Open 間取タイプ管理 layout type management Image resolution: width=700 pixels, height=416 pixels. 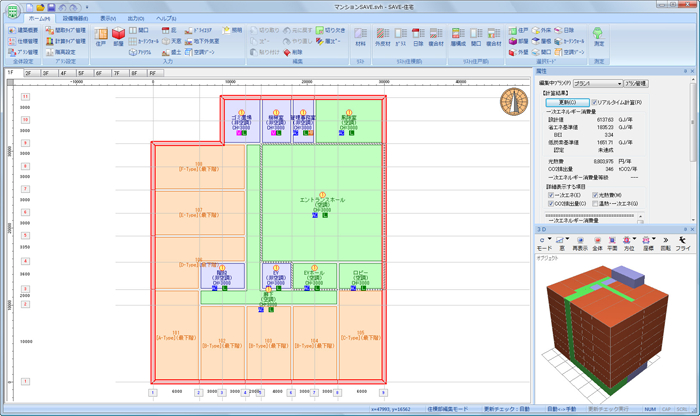point(66,30)
